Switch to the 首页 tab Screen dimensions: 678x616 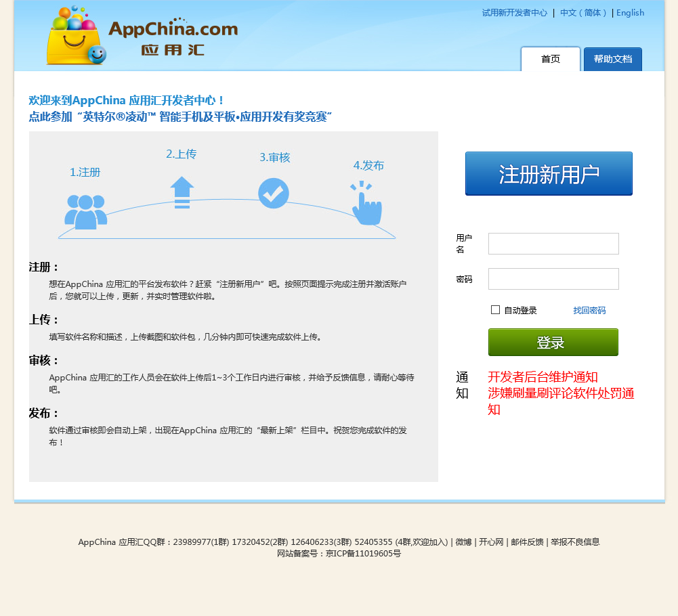(x=551, y=59)
